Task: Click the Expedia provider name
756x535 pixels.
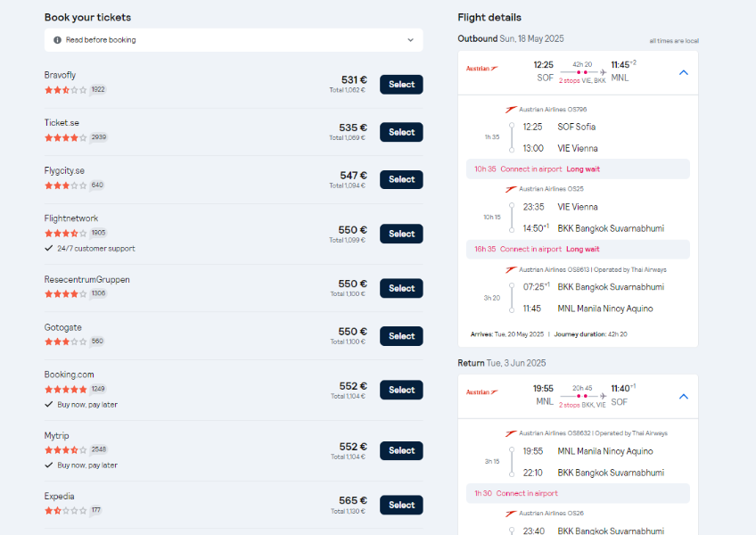Action: 60,497
